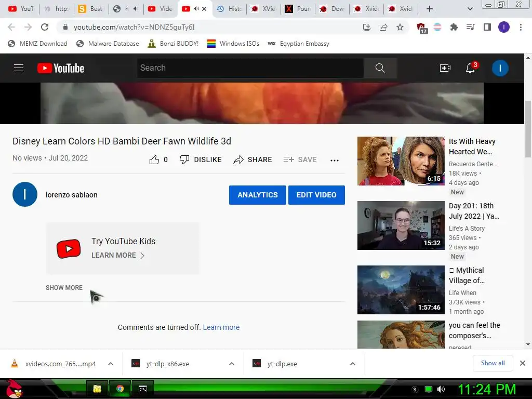Open the Malware Database bookmark
This screenshot has height=399, width=532.
pos(108,44)
